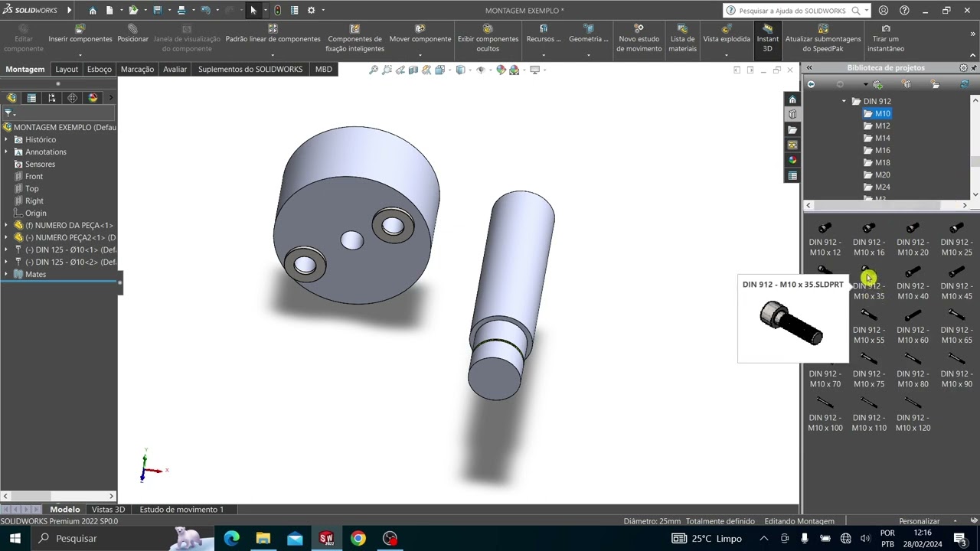The image size is (980, 551).
Task: Click the Pesquisar a Ajuda search field
Action: coord(792,11)
